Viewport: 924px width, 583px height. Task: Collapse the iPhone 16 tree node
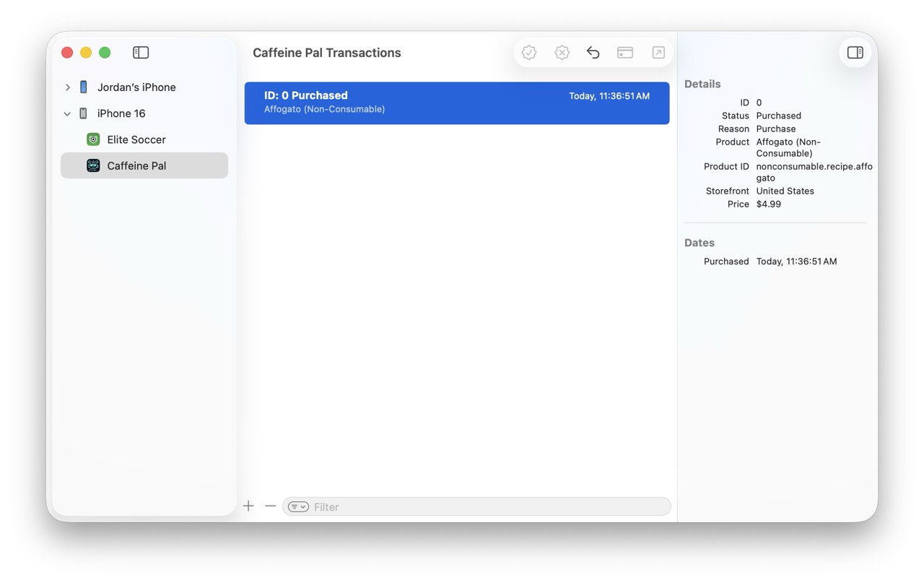(x=67, y=113)
